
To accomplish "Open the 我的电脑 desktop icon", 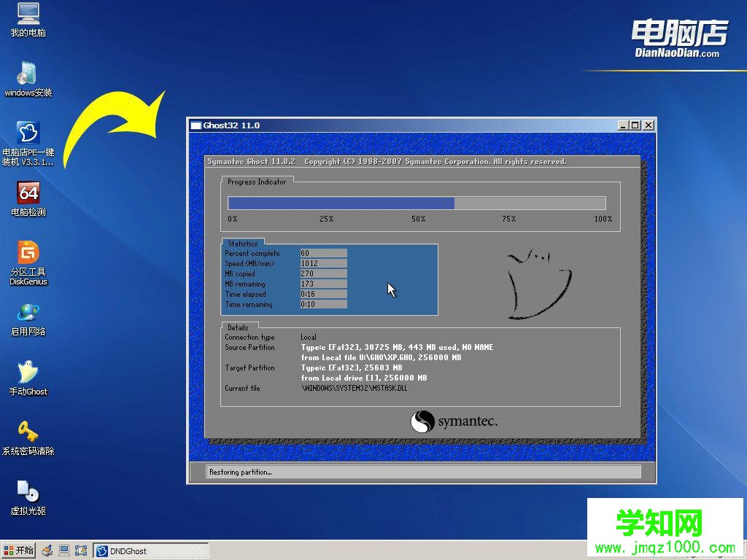I will [28, 19].
